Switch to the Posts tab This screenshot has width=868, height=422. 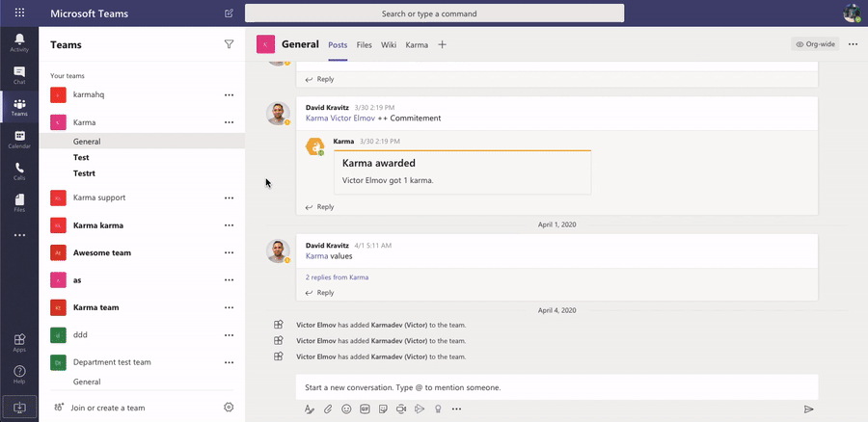338,44
